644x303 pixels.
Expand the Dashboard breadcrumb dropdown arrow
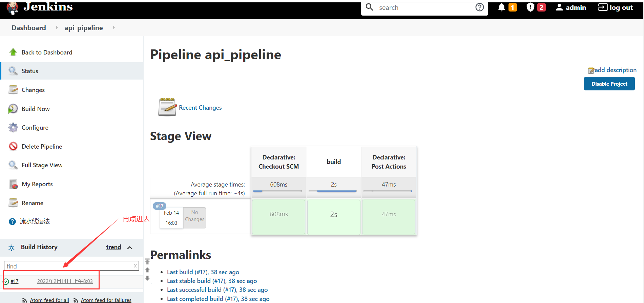click(x=57, y=28)
